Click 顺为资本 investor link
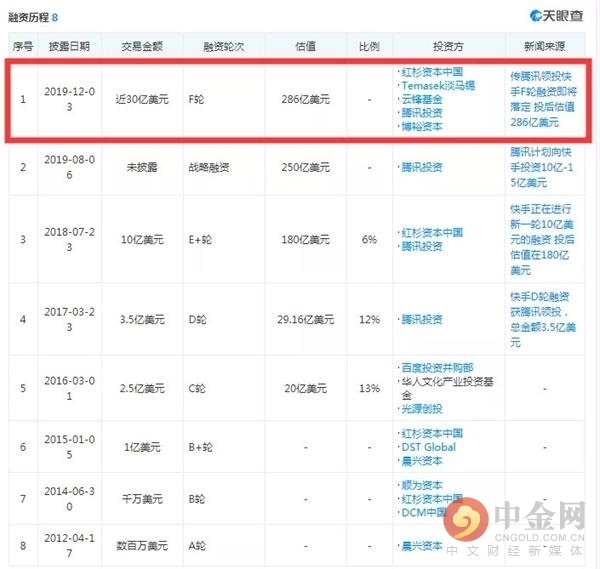Screen dimensions: 600x569 coord(422,485)
